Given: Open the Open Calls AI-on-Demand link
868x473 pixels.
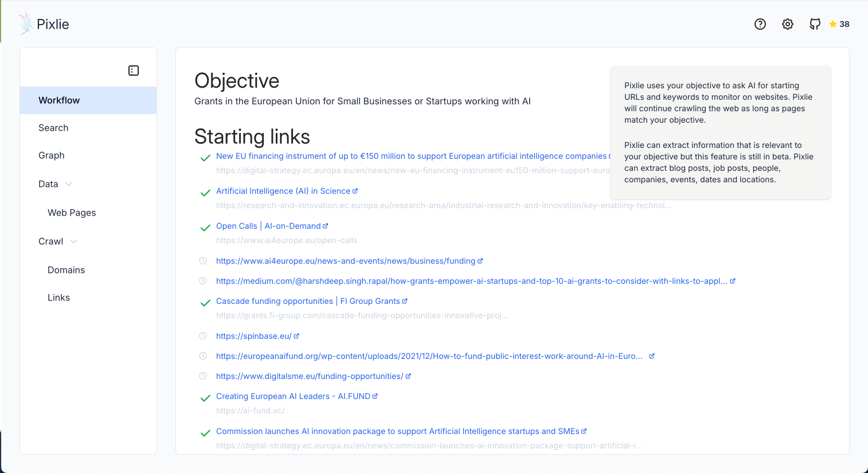Looking at the screenshot, I should [x=268, y=226].
